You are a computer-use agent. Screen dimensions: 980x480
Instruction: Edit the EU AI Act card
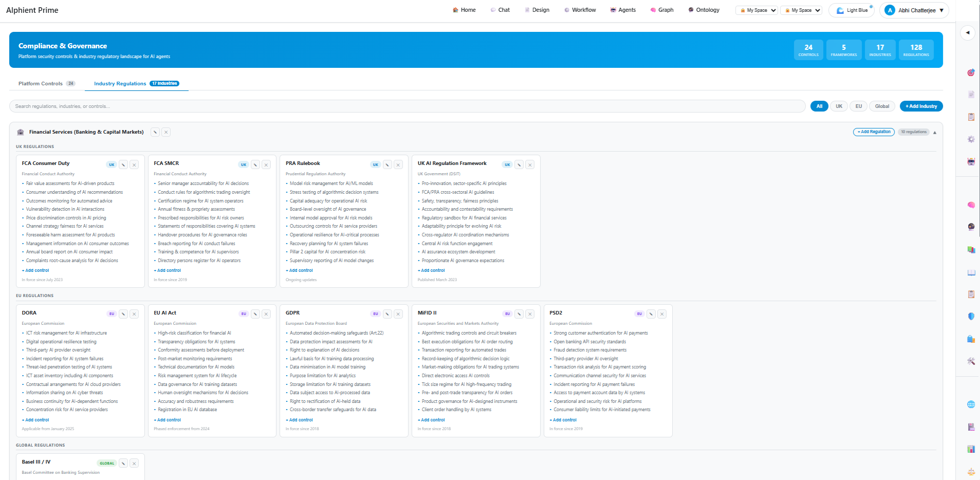[255, 314]
